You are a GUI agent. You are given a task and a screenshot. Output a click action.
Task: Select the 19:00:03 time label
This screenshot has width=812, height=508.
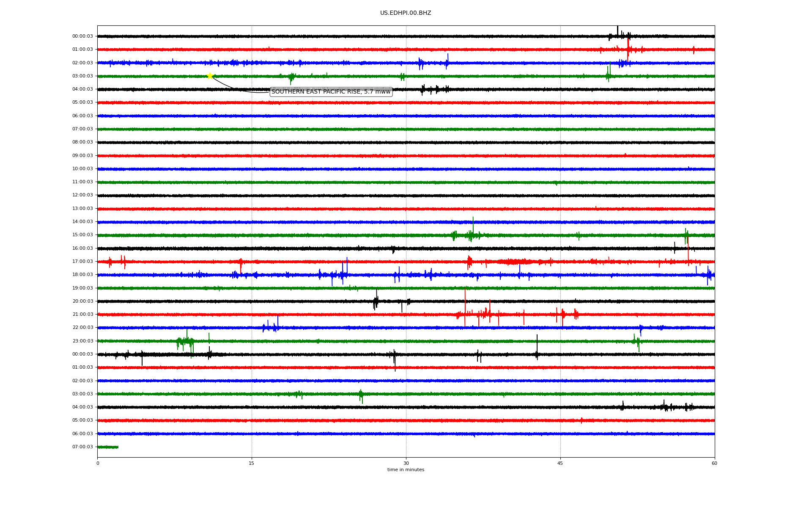coord(82,288)
